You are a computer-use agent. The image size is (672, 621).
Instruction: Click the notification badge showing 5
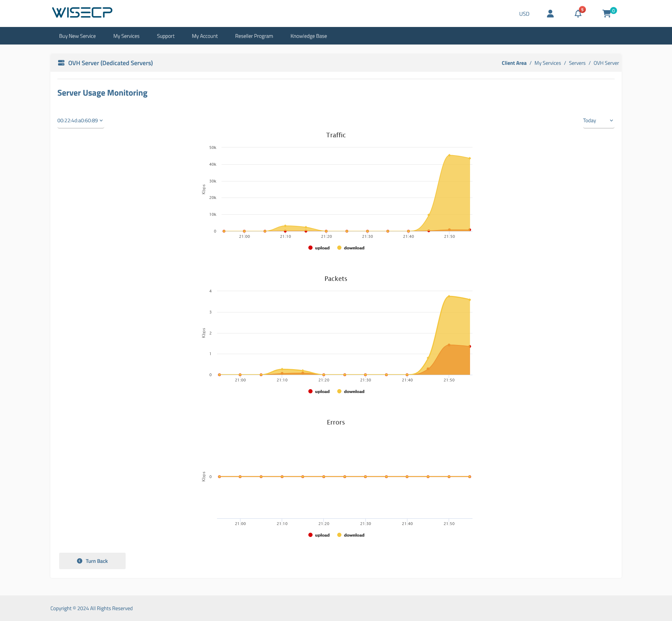coord(582,9)
